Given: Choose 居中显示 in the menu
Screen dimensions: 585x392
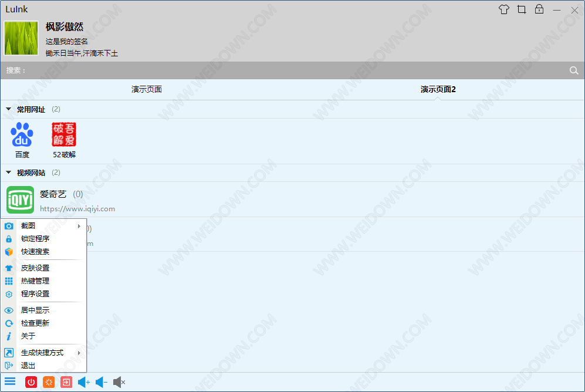Looking at the screenshot, I should click(x=43, y=310).
